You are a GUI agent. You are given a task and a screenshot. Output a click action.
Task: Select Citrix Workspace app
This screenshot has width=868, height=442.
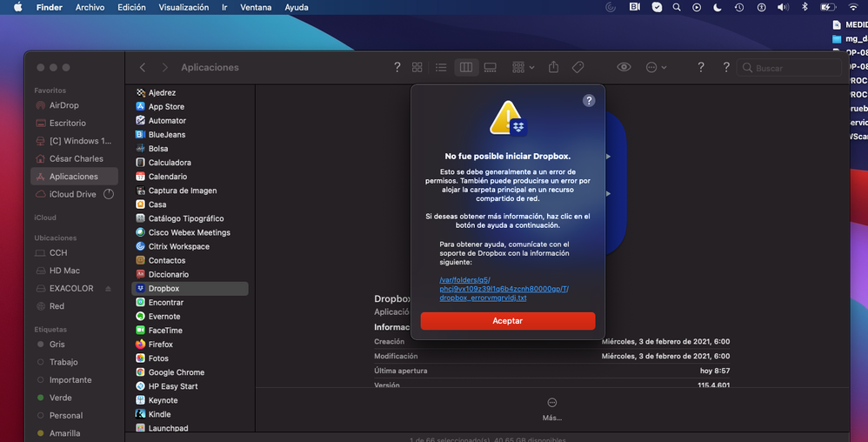coord(190,246)
